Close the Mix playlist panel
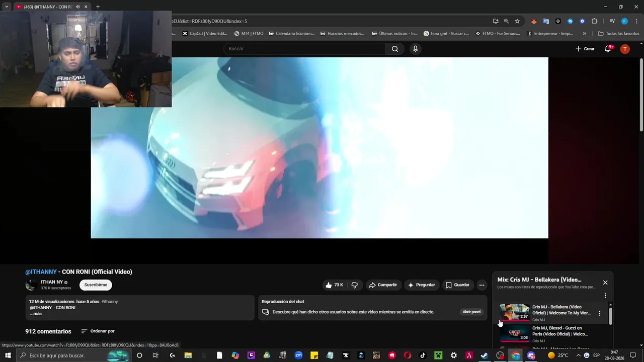 [x=605, y=283]
